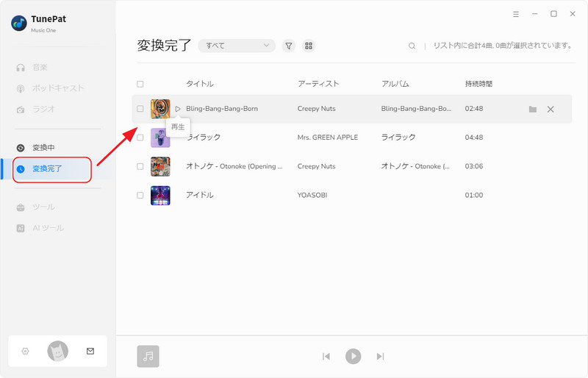Image resolution: width=588 pixels, height=378 pixels.
Task: Open output folder for Bling-Bang-Bang-Born
Action: tap(532, 110)
